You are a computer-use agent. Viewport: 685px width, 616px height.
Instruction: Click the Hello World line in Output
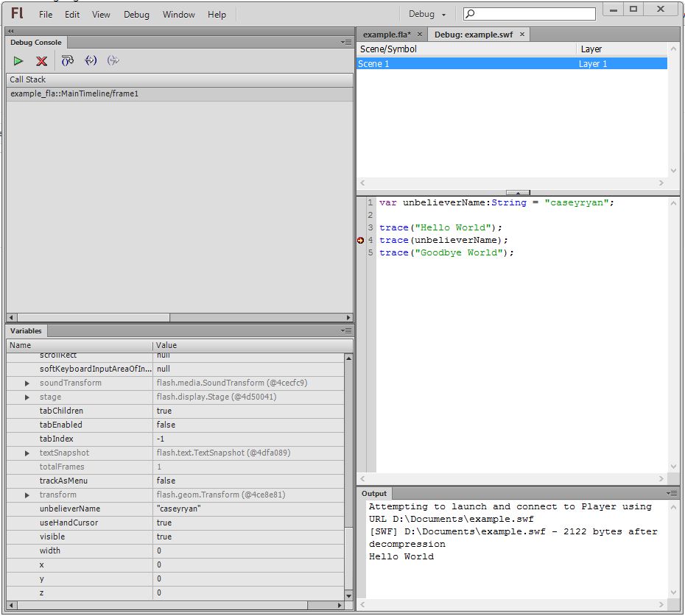tap(401, 557)
